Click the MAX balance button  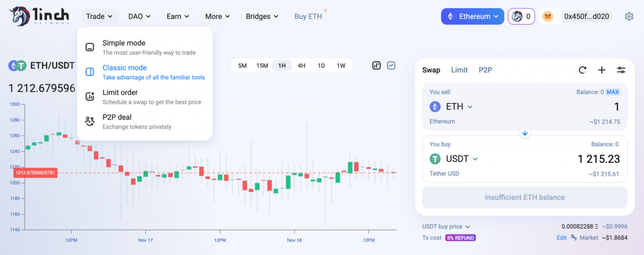click(x=613, y=92)
